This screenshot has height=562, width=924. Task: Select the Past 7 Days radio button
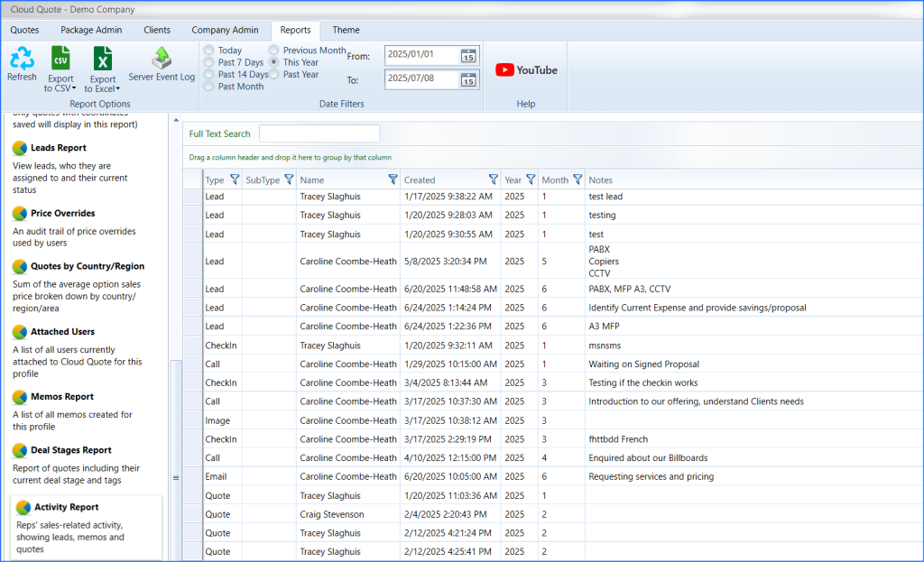[209, 62]
